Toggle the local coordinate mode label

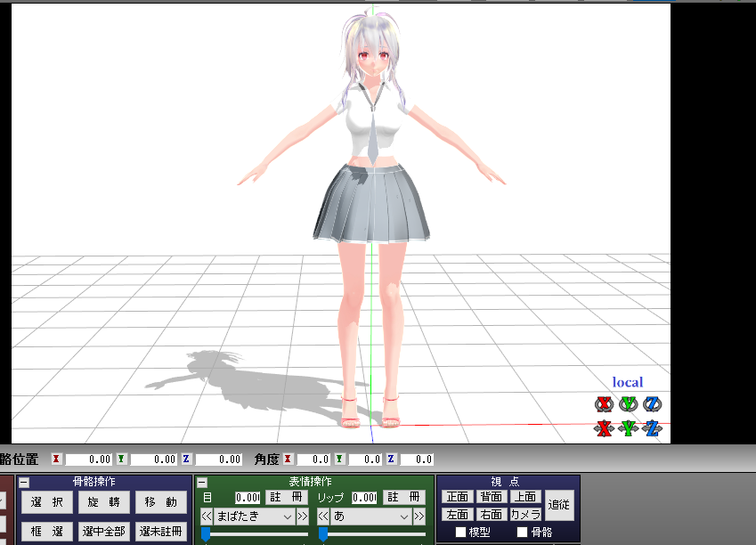[x=627, y=382]
